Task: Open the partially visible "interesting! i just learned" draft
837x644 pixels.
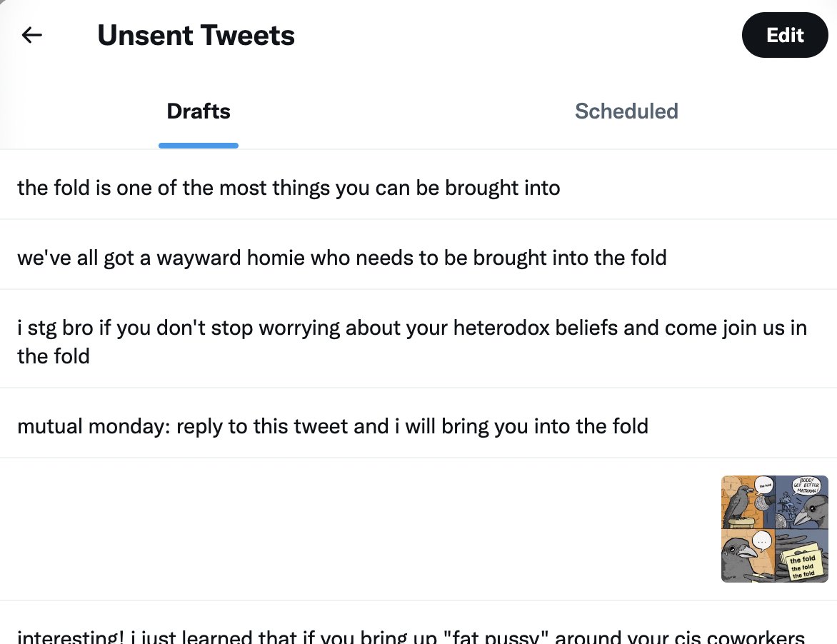Action: (410, 635)
